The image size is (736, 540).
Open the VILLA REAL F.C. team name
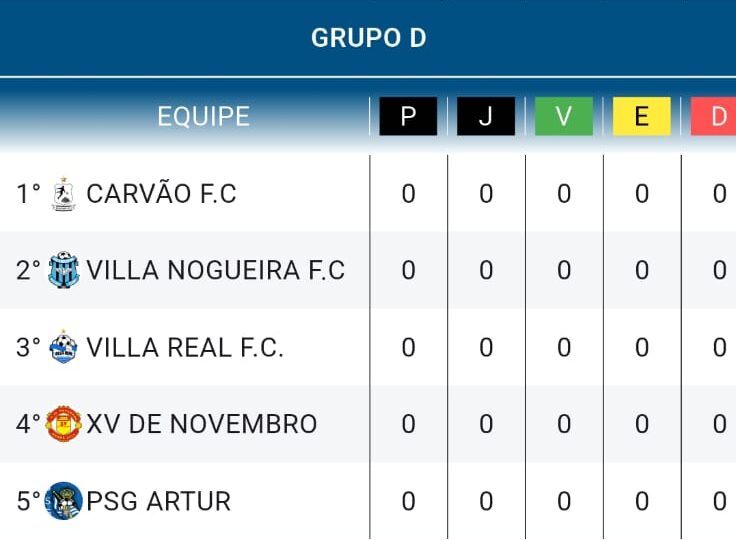185,347
